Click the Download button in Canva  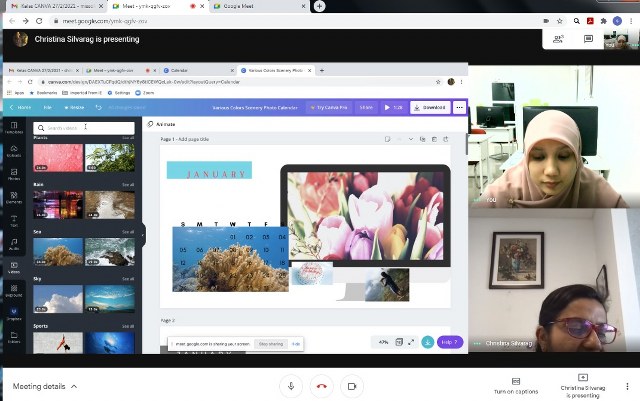(430, 107)
